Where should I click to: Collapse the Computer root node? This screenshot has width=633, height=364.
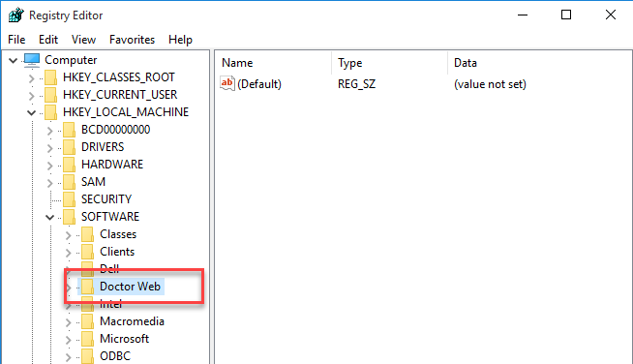(13, 61)
